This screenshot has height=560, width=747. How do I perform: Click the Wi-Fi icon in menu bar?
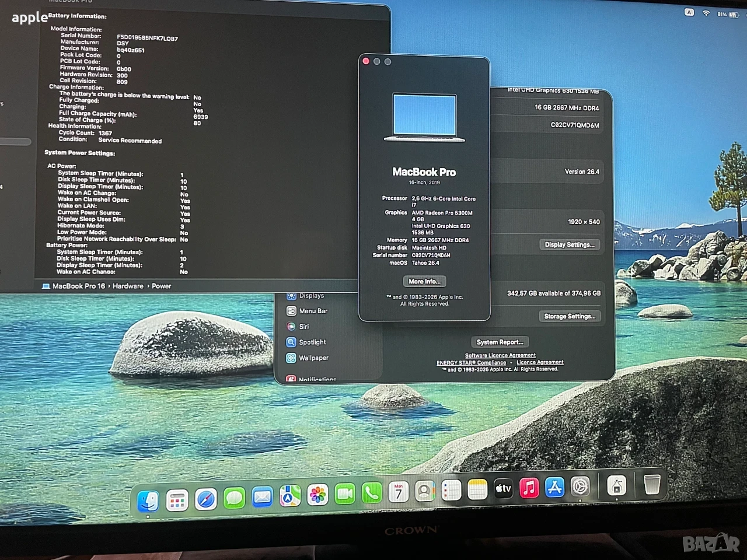(x=706, y=13)
